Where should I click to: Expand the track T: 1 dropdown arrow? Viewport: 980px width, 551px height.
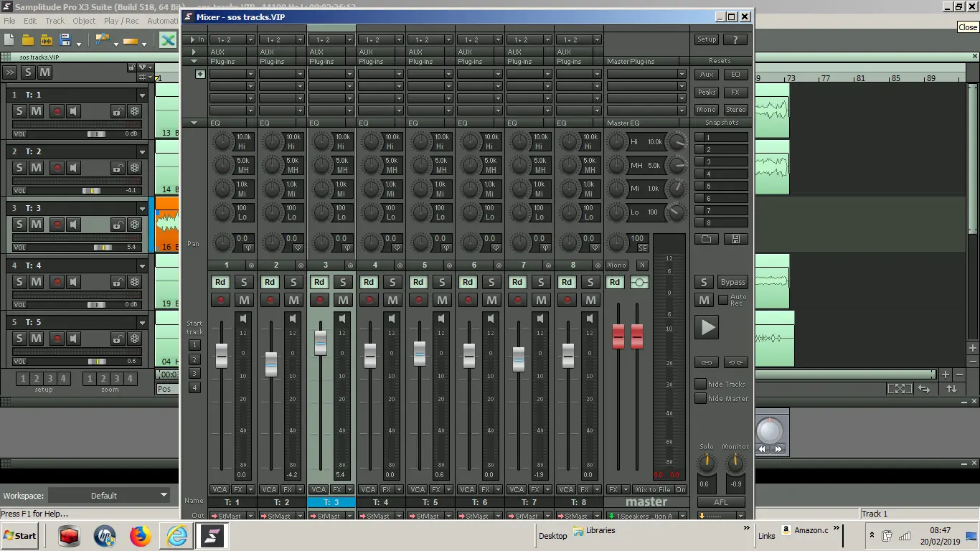tap(142, 95)
